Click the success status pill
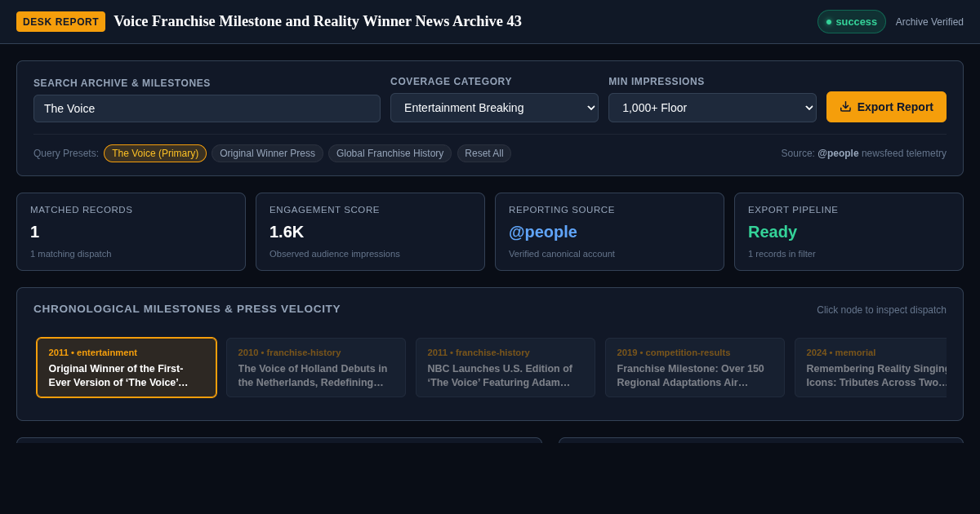This screenshot has width=980, height=514. (x=851, y=22)
